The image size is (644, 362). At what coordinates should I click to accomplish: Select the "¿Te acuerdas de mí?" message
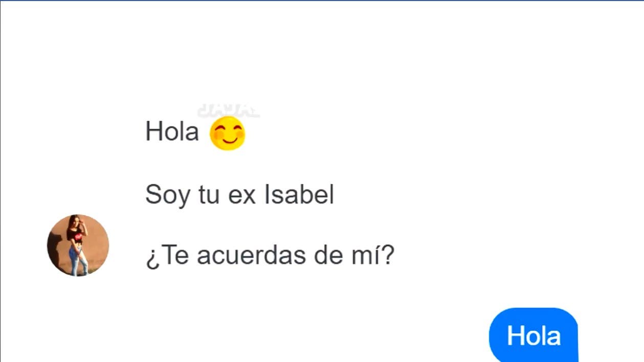270,256
